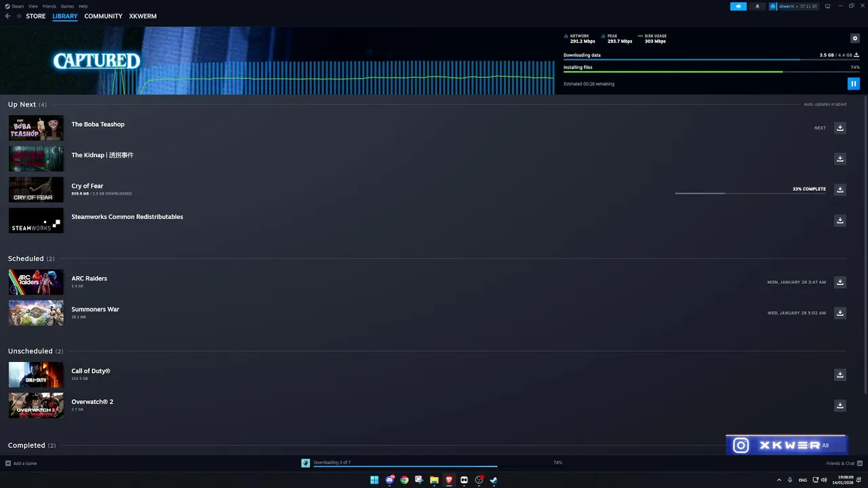Open the Friends menu
This screenshot has width=868, height=488.
pos(50,6)
